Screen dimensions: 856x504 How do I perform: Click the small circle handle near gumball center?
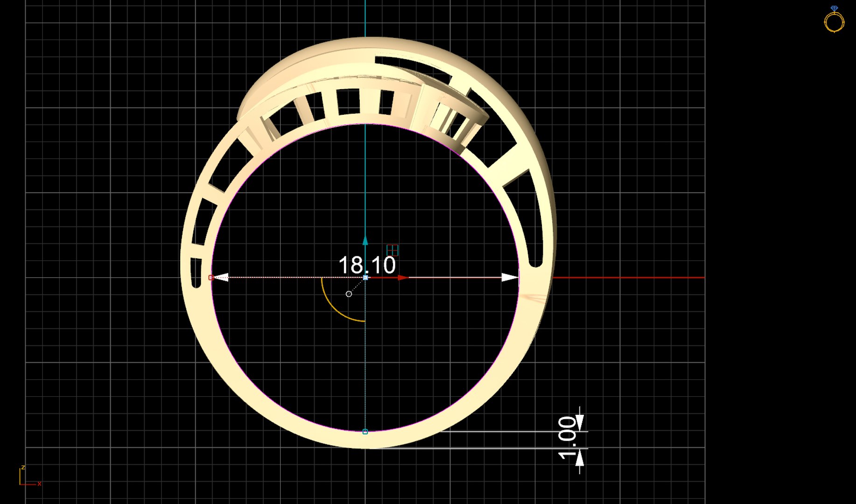(x=349, y=294)
